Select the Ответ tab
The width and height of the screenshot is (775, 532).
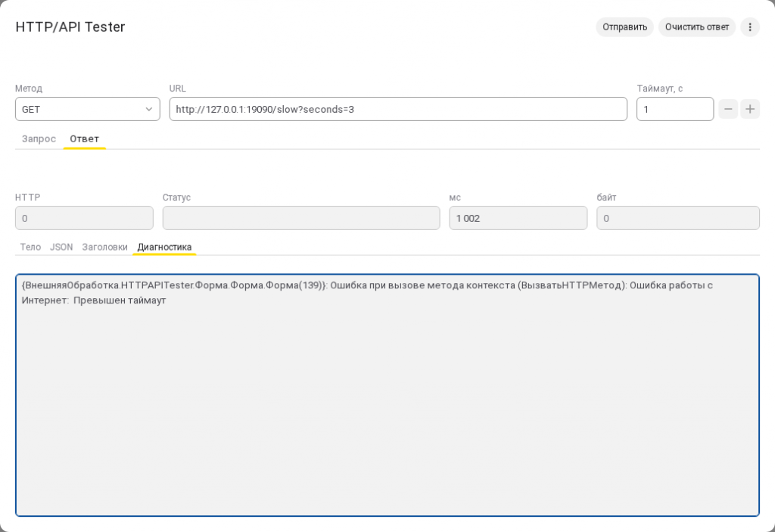[x=85, y=139]
